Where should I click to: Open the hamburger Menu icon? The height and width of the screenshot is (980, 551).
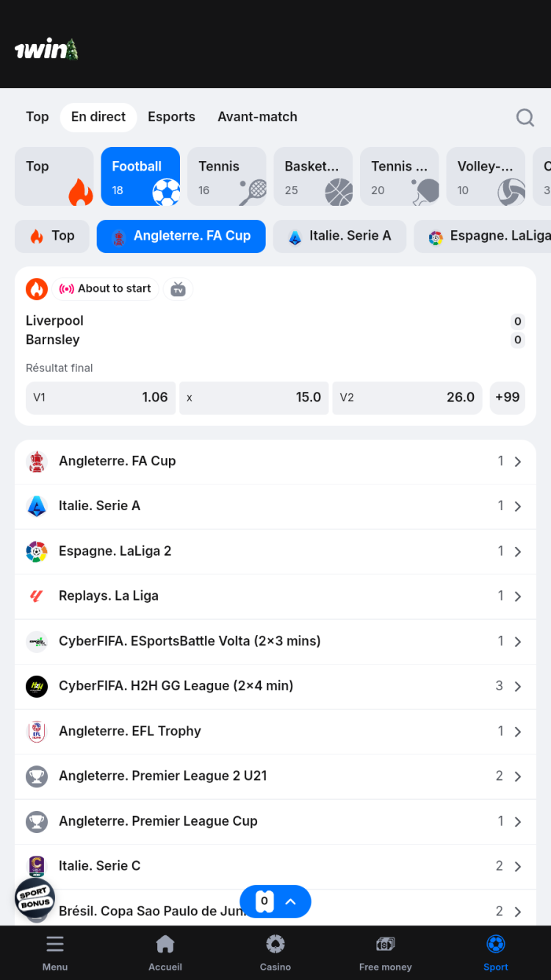tap(55, 944)
